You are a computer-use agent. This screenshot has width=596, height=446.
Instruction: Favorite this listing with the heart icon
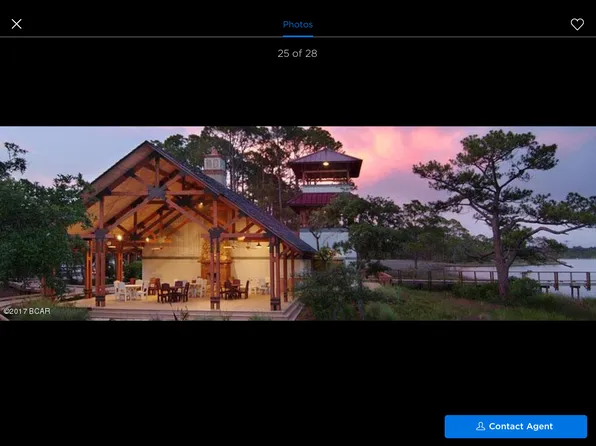[577, 24]
